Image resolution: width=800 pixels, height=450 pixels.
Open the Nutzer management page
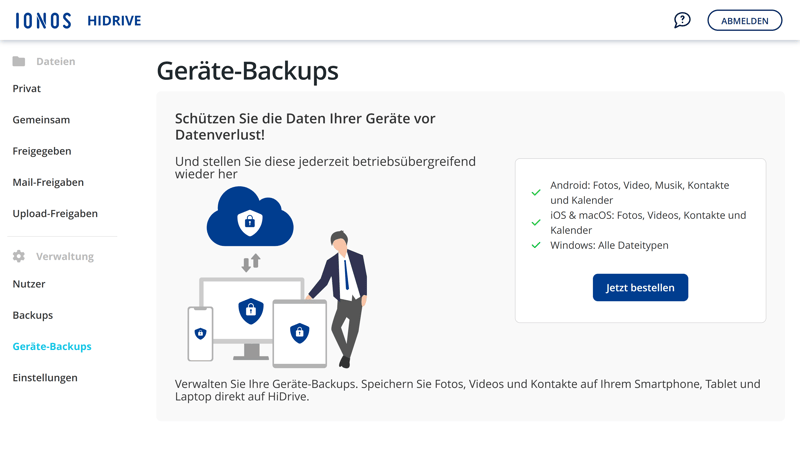pyautogui.click(x=29, y=284)
